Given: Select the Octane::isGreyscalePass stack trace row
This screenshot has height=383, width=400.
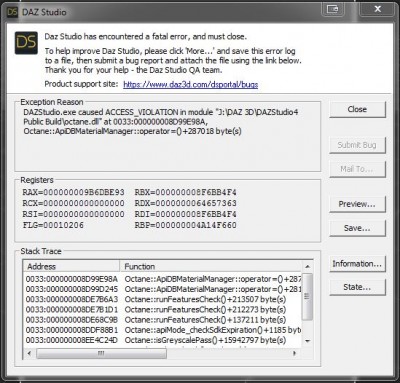Looking at the screenshot, I should pyautogui.click(x=163, y=340).
